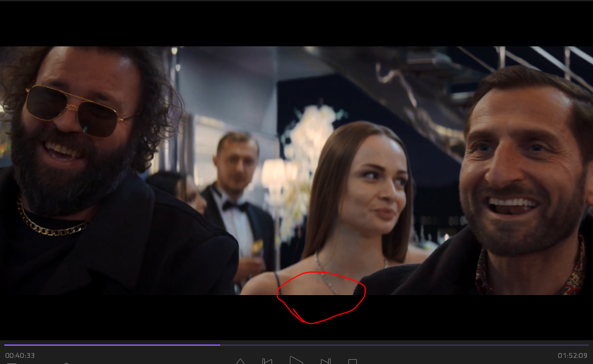Image resolution: width=593 pixels, height=364 pixels.
Task: Click the Stop playback square icon
Action: click(x=352, y=362)
